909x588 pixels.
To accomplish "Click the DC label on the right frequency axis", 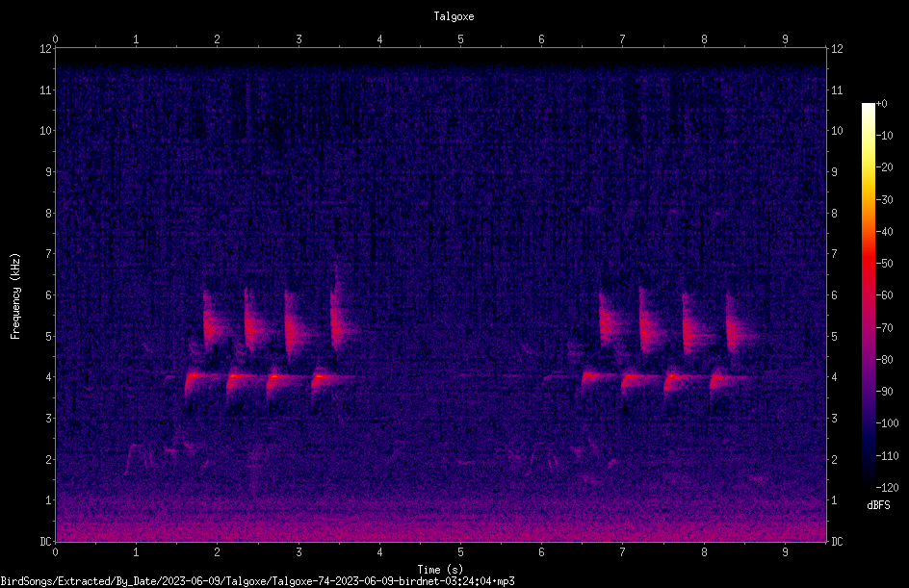I will [837, 542].
